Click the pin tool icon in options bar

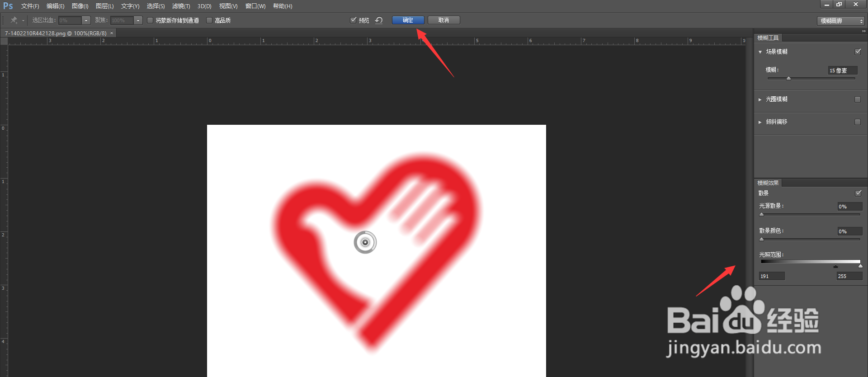[x=14, y=20]
